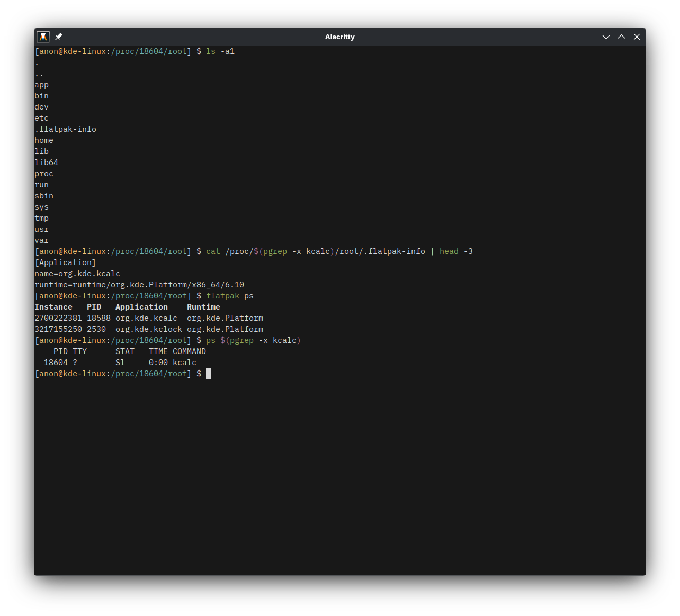Viewport: 680px width, 616px height.
Task: Click kcalc under the COMMAND column
Action: (184, 363)
